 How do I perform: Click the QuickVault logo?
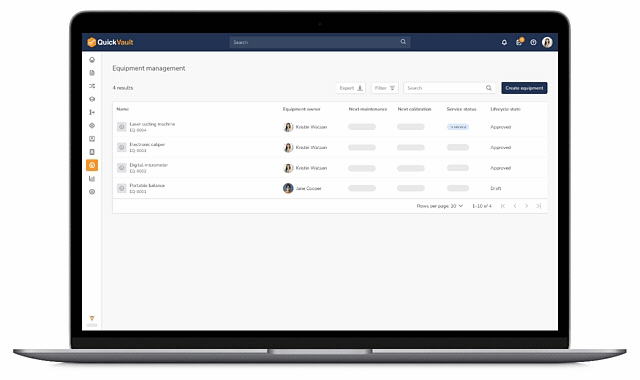pyautogui.click(x=110, y=42)
